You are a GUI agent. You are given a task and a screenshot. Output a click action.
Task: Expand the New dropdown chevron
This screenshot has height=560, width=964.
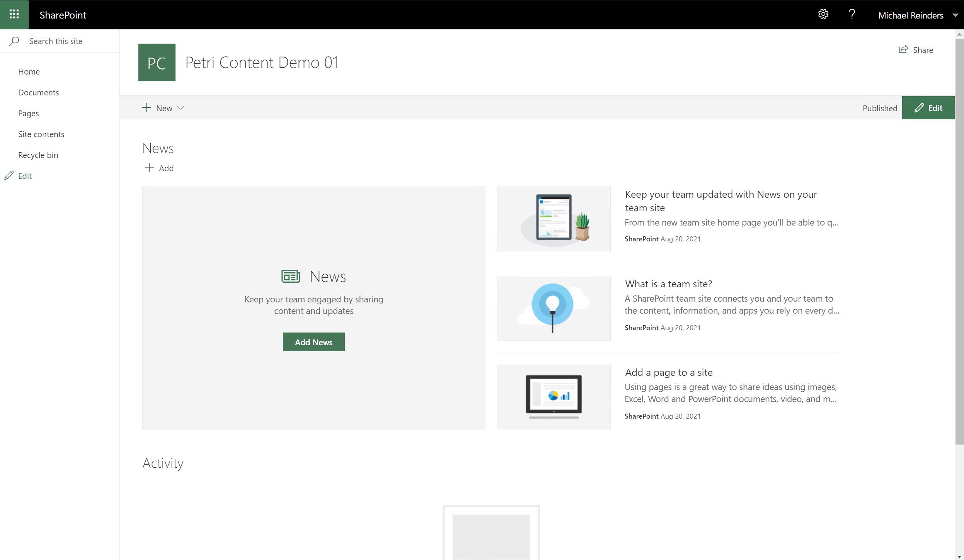point(180,108)
